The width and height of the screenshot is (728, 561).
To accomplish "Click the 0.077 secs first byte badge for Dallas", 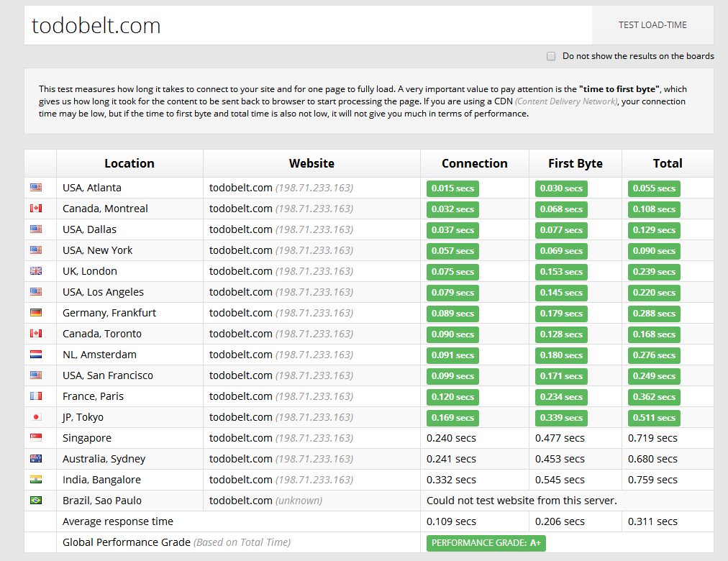I will point(561,230).
